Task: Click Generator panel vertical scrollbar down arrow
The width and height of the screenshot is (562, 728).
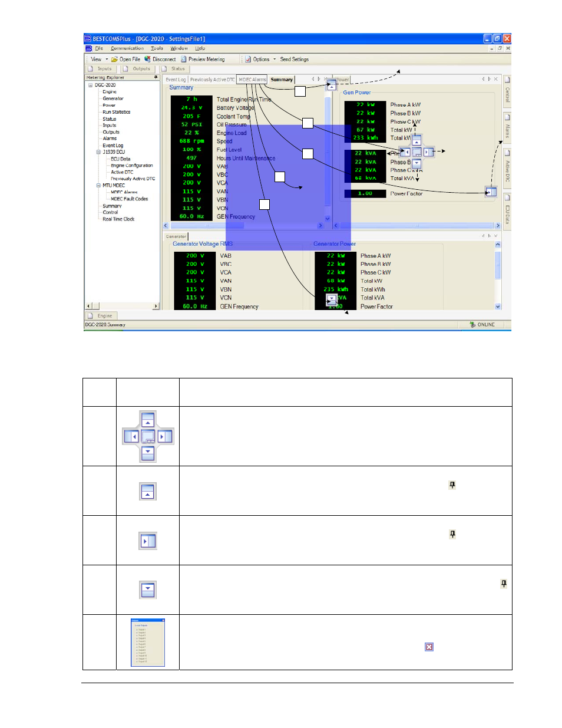Action: click(x=498, y=307)
